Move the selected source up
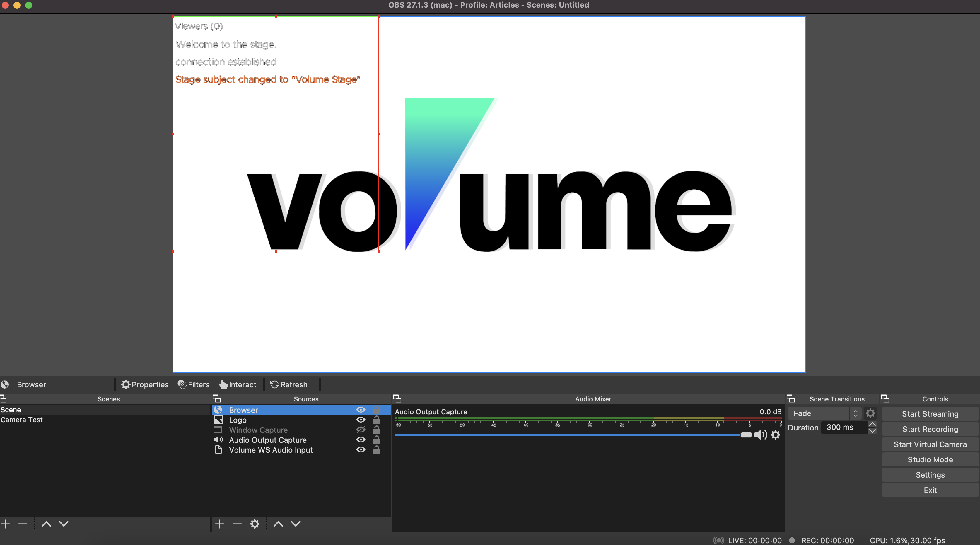 pos(278,524)
